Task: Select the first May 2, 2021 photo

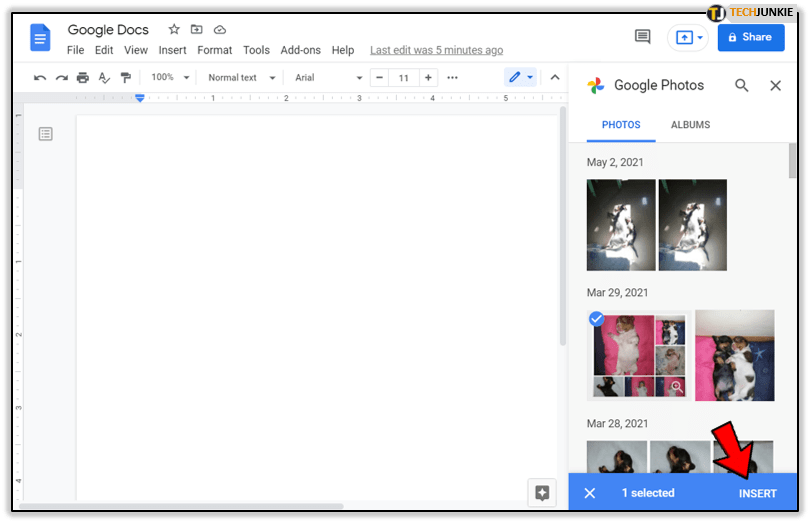Action: pos(621,225)
